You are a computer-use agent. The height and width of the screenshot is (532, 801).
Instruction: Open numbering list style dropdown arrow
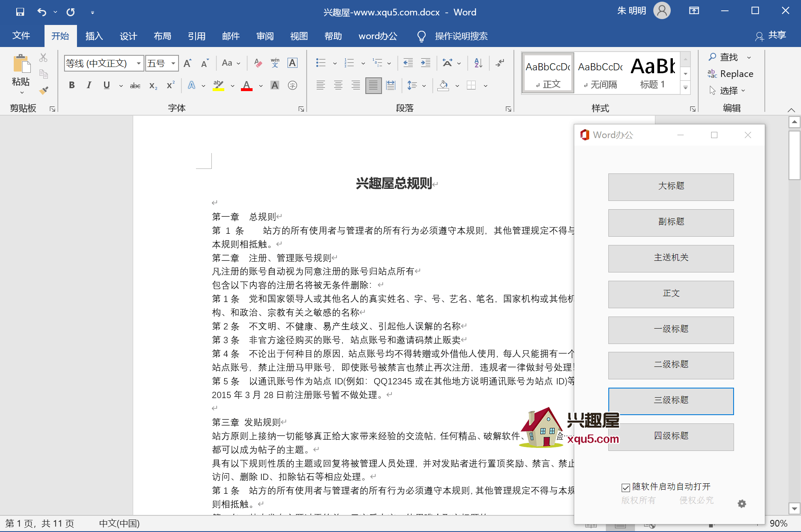363,63
